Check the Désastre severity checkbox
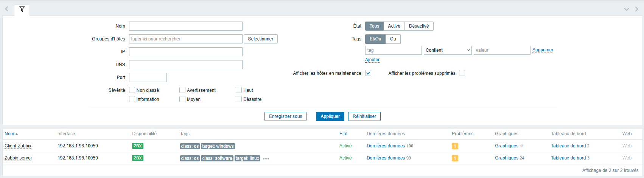Viewport: 644px width, 178px height. click(239, 99)
